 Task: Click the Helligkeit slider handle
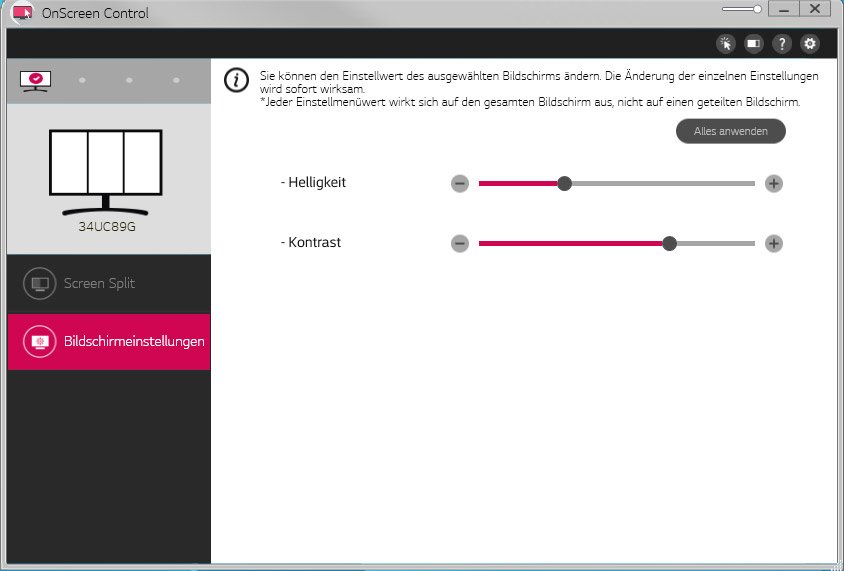click(x=564, y=183)
